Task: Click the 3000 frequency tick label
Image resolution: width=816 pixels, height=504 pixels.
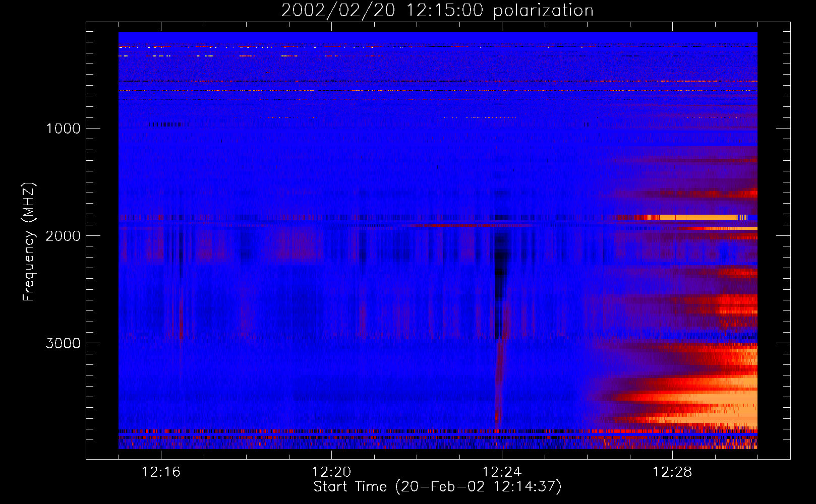Action: click(x=63, y=343)
